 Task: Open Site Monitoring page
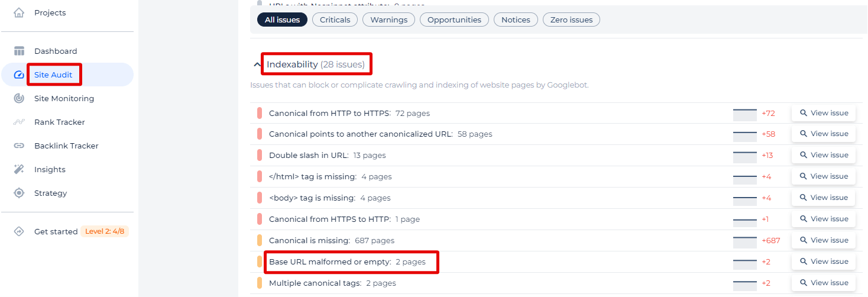pyautogui.click(x=64, y=98)
